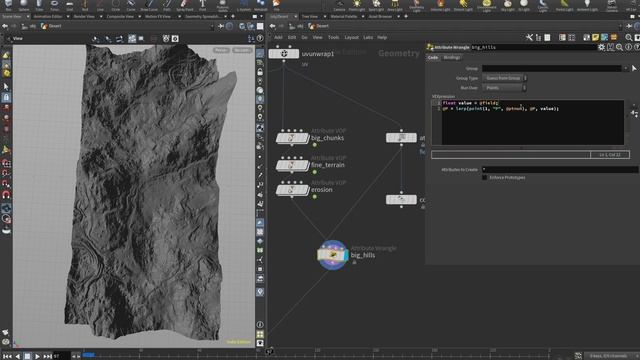Select the Spray Paint shelf tool
640x360 pixels.
pyautogui.click(x=184, y=5)
